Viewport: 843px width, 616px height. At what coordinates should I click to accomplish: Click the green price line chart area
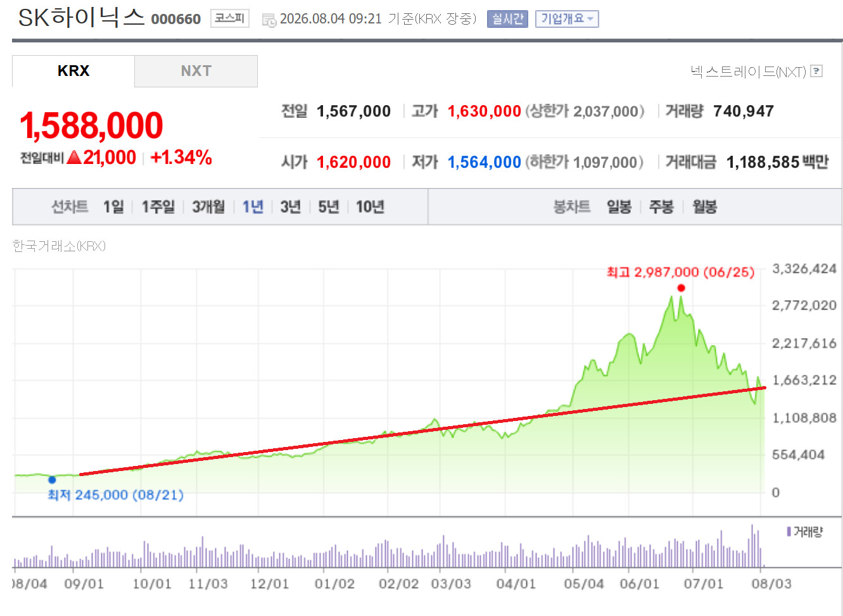coord(389,393)
